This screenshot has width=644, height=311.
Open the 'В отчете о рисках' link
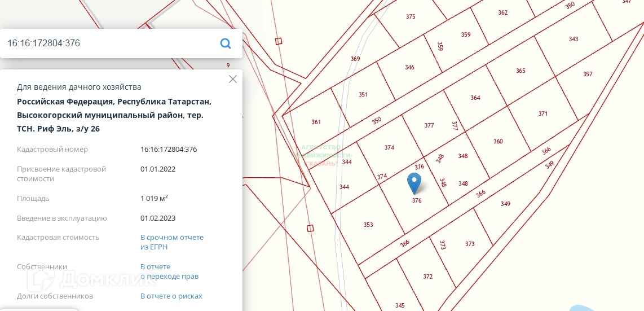pyautogui.click(x=171, y=296)
